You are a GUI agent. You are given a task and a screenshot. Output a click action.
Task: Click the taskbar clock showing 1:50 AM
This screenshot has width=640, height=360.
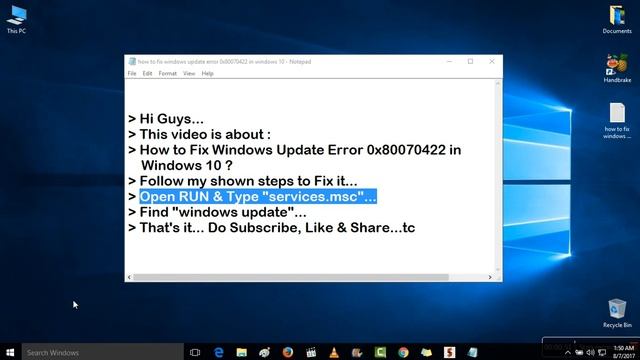point(624,352)
